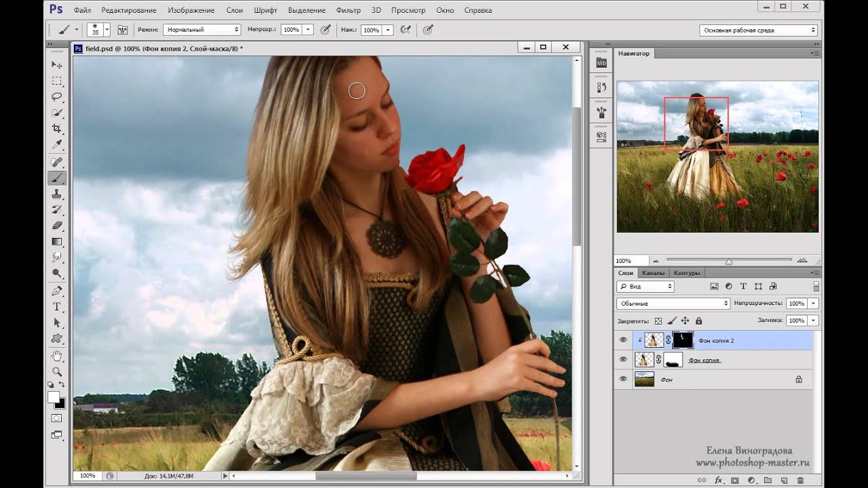Screen dimensions: 868x488
Task: Select the Move tool
Action: pos(57,64)
